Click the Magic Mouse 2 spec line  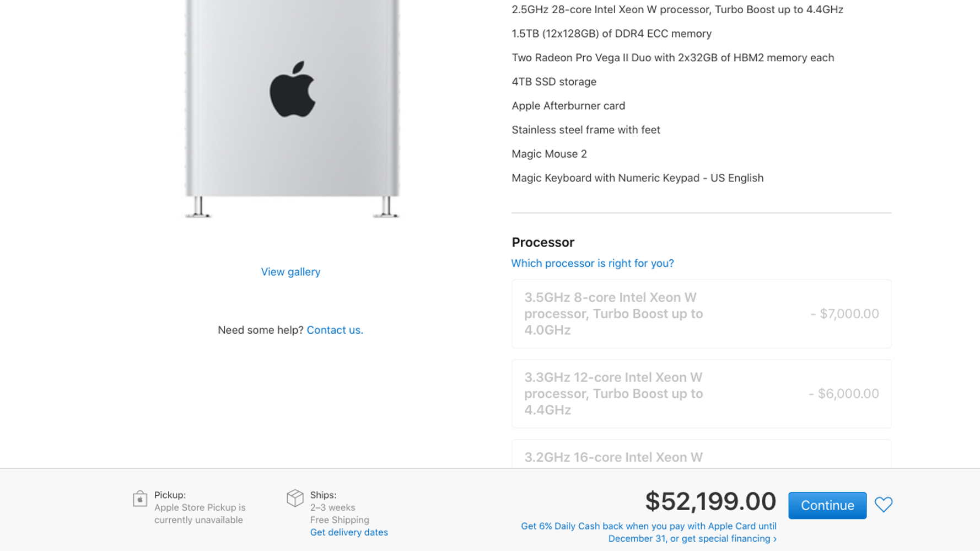[x=548, y=154]
